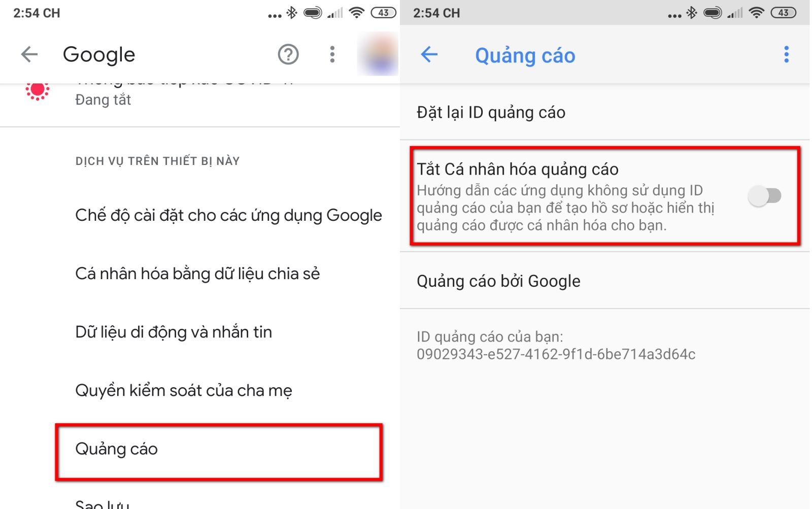Open overflow menu in Google settings header
The image size is (812, 509).
tap(332, 54)
